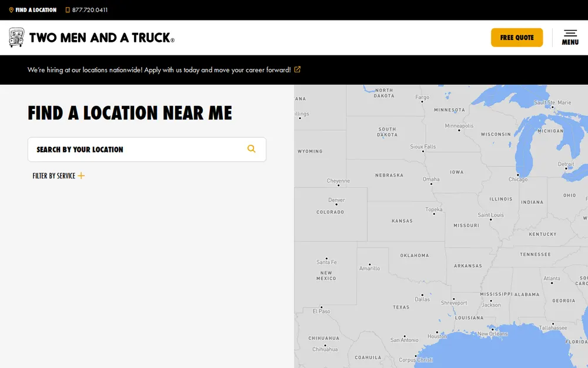Viewport: 588px width, 368px height.
Task: Click the ARKANSAS state label on map
Action: tap(467, 266)
